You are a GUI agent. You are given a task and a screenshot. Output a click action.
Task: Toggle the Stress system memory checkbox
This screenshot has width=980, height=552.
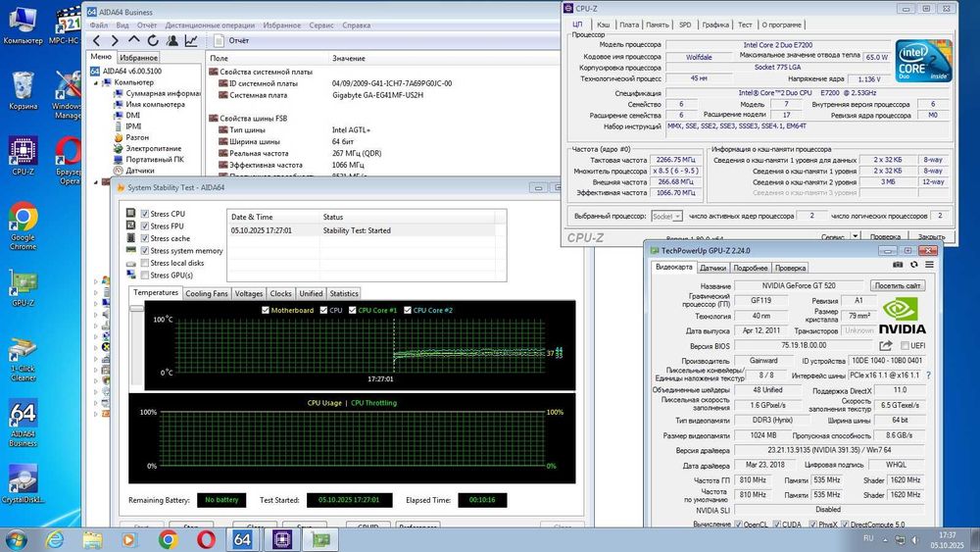[145, 251]
